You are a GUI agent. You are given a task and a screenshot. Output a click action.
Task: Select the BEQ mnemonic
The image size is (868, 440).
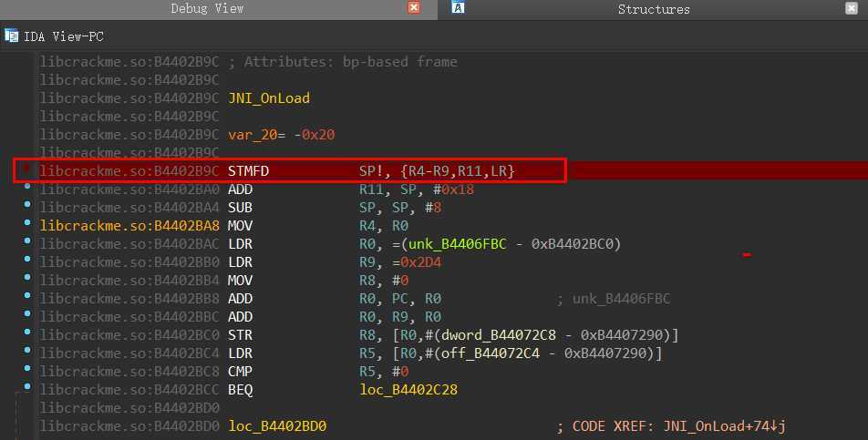[241, 390]
